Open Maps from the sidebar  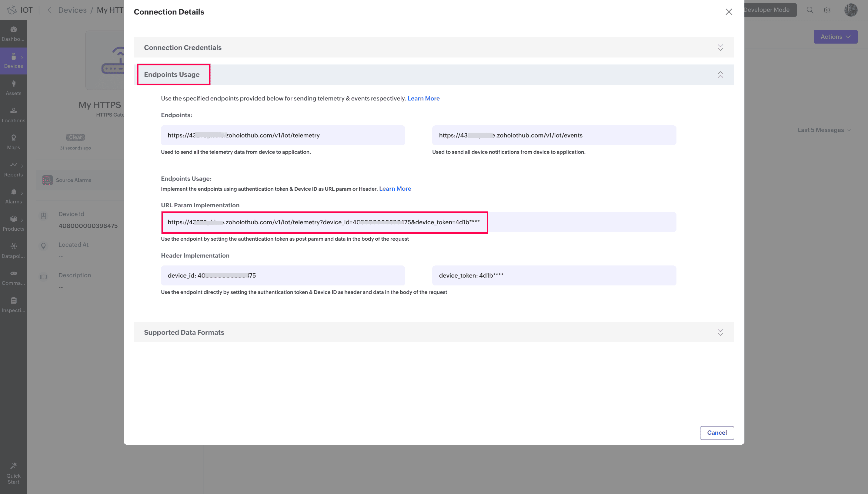[13, 138]
